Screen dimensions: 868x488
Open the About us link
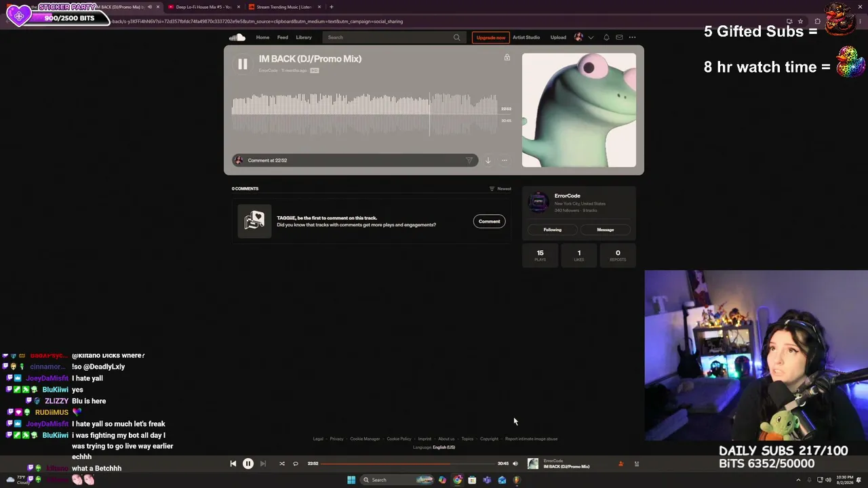pos(446,439)
